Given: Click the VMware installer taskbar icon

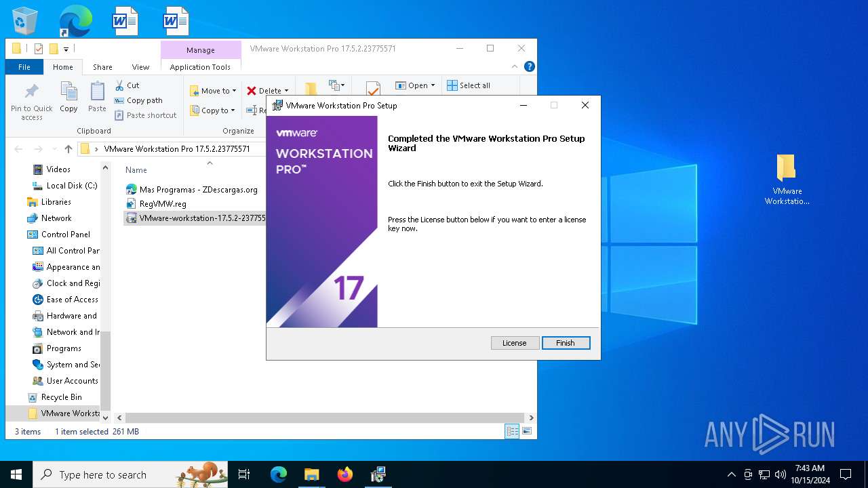Looking at the screenshot, I should (x=378, y=474).
